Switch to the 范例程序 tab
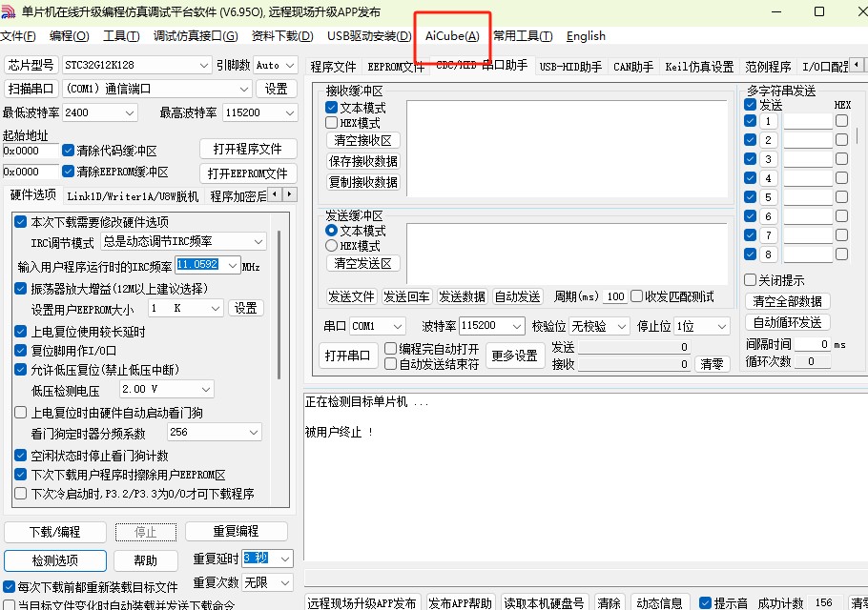Viewport: 868px width, 610px height. [x=768, y=67]
